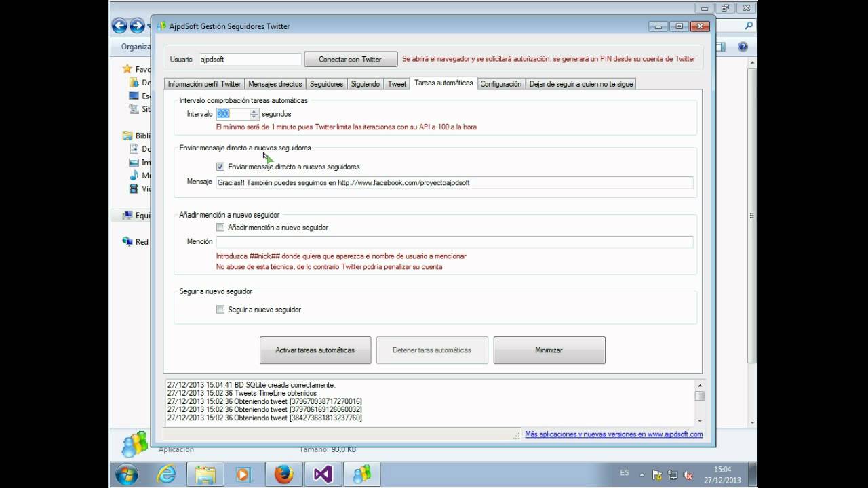Click the muted volume tray icon
The width and height of the screenshot is (868, 488).
click(x=688, y=474)
